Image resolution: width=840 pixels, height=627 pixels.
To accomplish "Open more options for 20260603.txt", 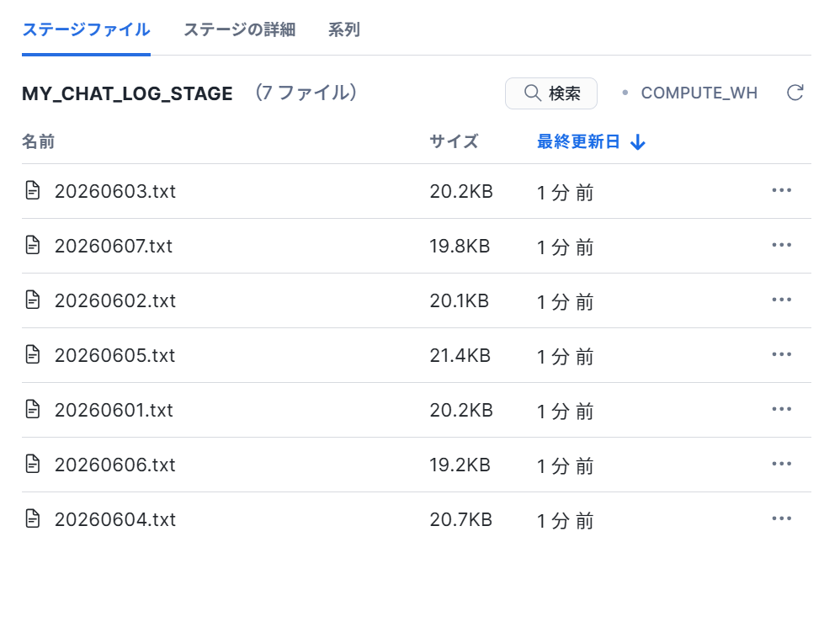I will click(782, 190).
